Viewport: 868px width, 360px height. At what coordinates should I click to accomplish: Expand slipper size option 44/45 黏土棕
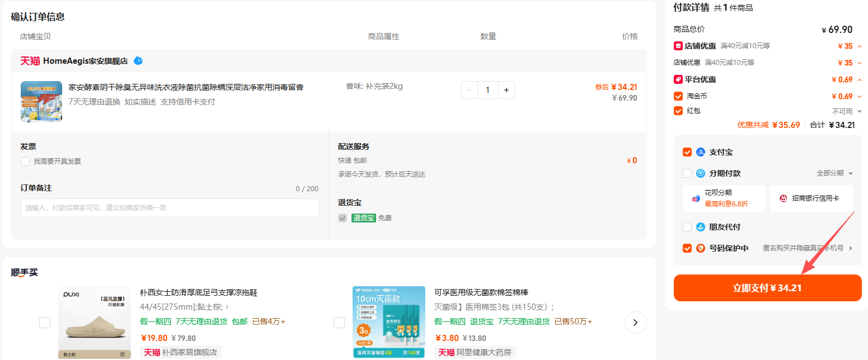(x=184, y=307)
